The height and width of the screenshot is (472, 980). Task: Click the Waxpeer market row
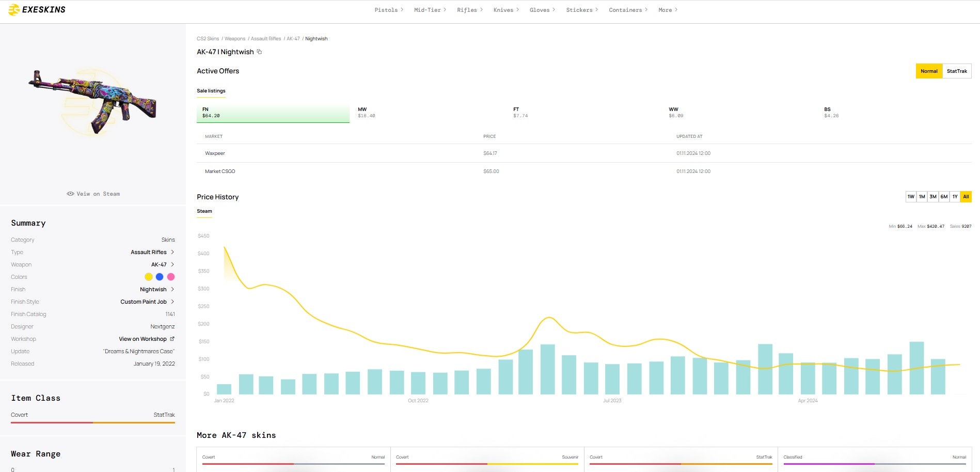(584, 153)
